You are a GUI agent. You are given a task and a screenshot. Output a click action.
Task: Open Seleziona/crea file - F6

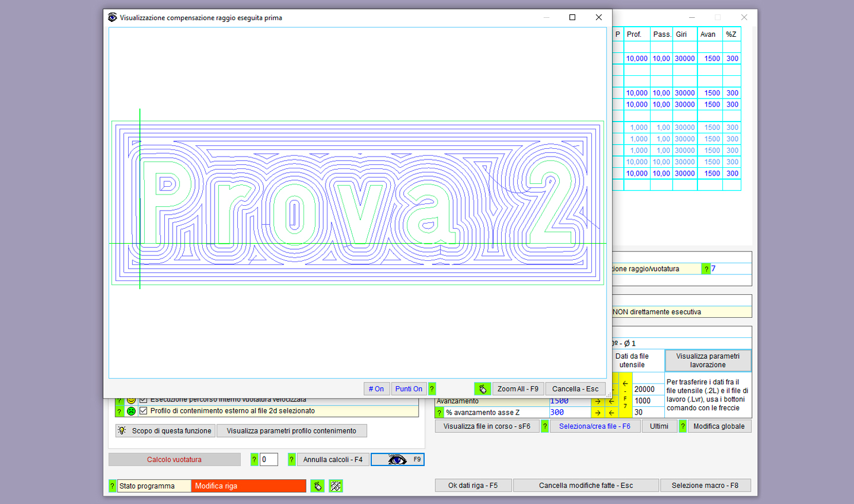pyautogui.click(x=594, y=426)
